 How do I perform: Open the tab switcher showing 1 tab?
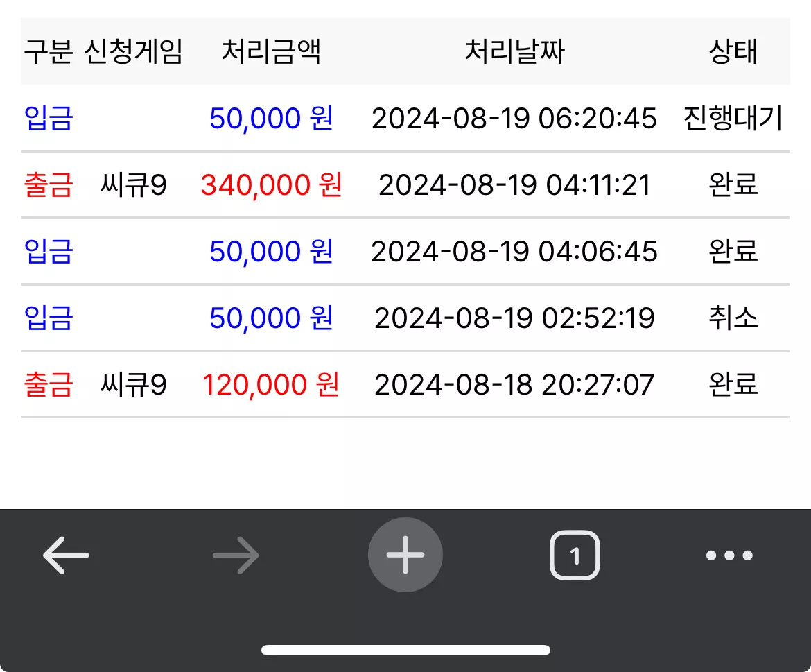coord(575,555)
